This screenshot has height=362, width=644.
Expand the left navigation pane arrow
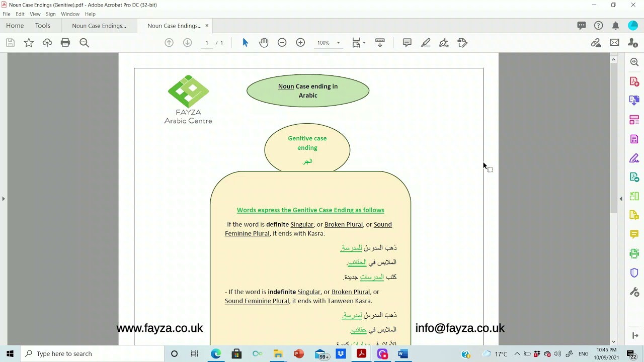pyautogui.click(x=4, y=199)
